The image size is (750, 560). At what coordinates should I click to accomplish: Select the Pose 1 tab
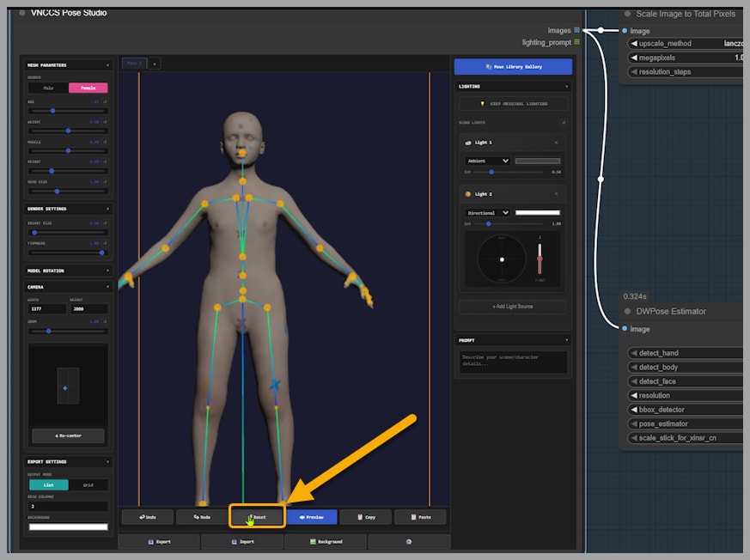(134, 64)
